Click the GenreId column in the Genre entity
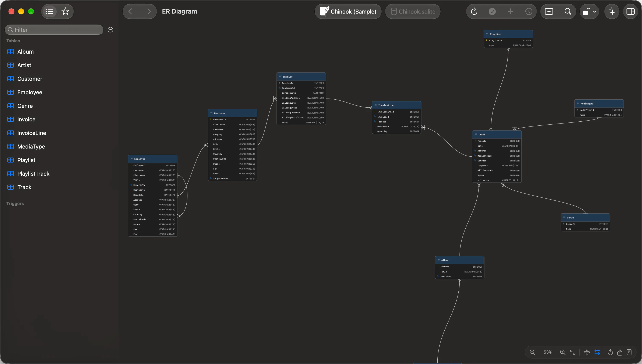This screenshot has width=642, height=364. (x=585, y=224)
